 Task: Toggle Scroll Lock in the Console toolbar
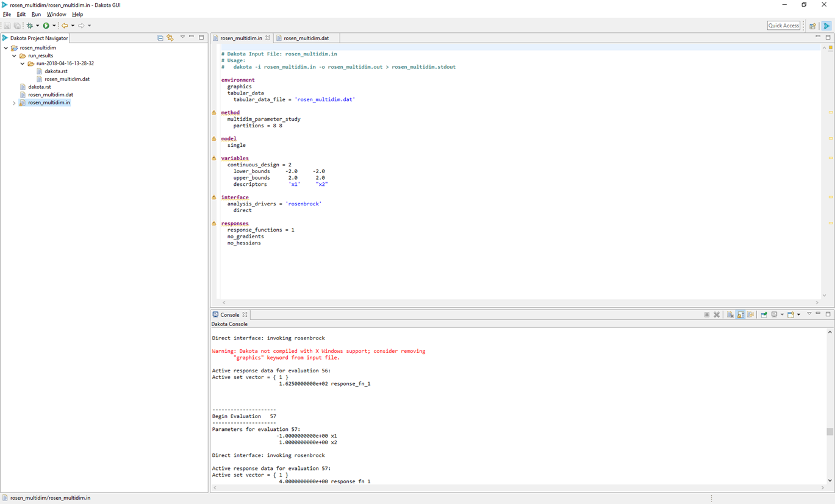point(740,314)
